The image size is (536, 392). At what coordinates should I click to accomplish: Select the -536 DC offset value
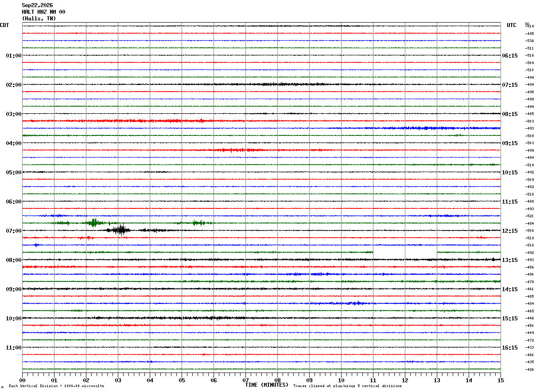tap(529, 41)
